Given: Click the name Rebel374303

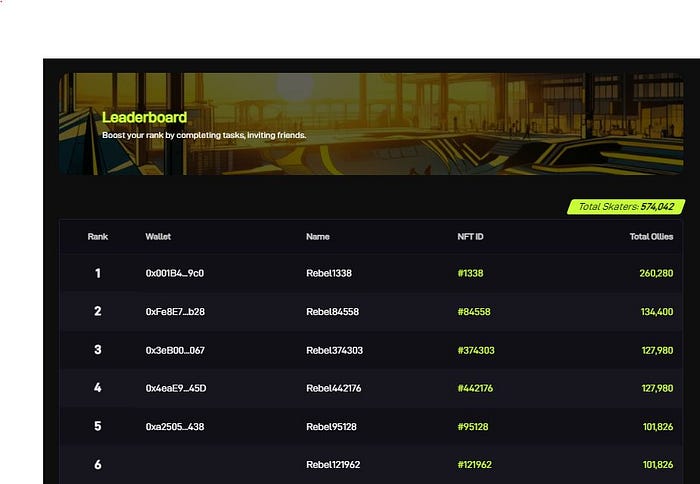Looking at the screenshot, I should (334, 350).
